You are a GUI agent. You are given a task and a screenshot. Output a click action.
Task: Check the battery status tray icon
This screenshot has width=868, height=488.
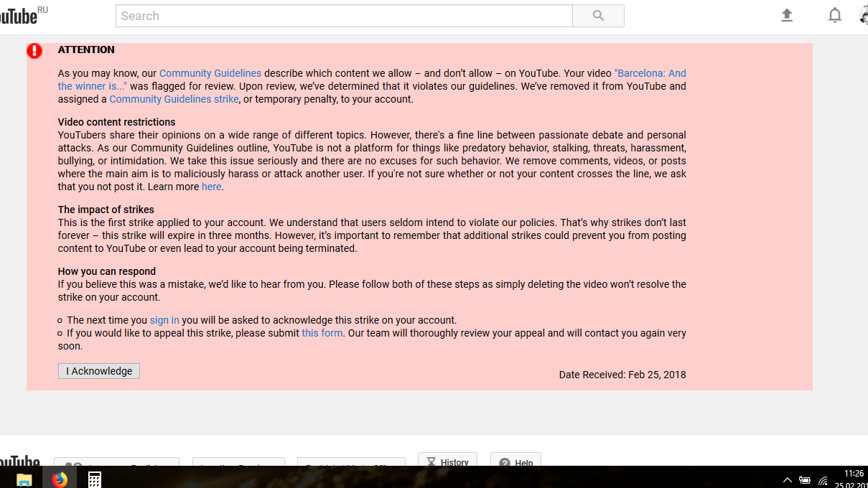[x=805, y=480]
